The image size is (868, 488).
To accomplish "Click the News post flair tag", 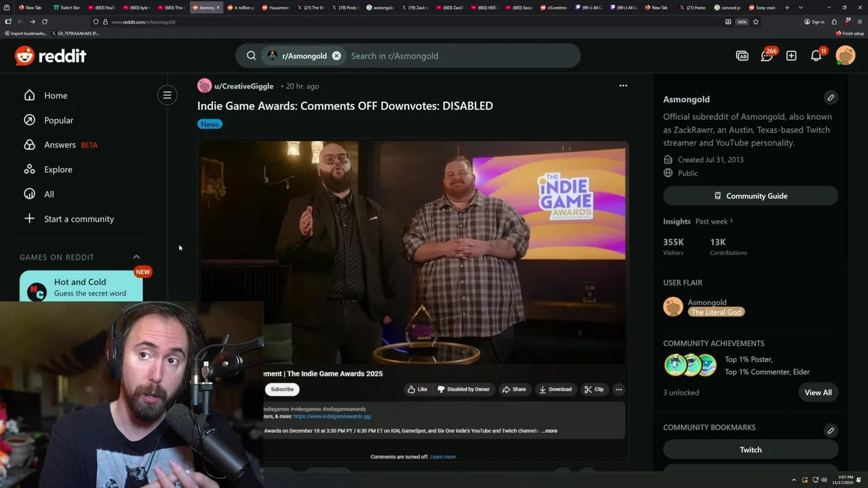I will pos(210,124).
